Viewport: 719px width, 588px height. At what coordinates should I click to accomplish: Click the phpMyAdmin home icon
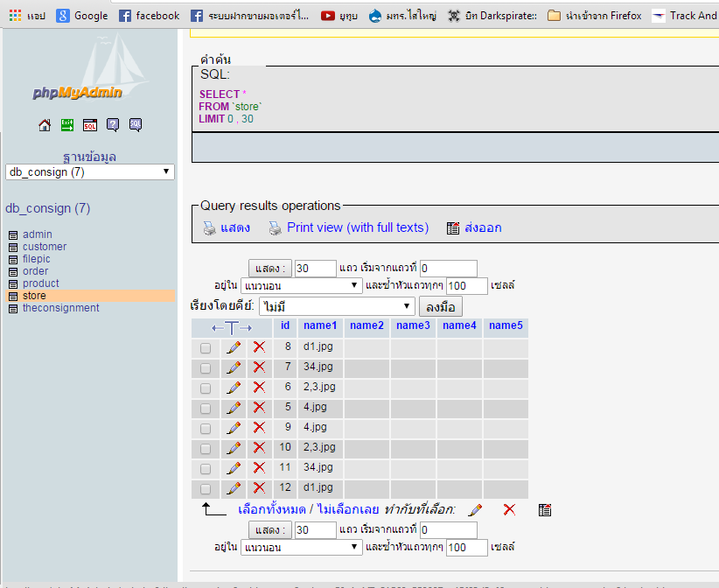[x=45, y=125]
